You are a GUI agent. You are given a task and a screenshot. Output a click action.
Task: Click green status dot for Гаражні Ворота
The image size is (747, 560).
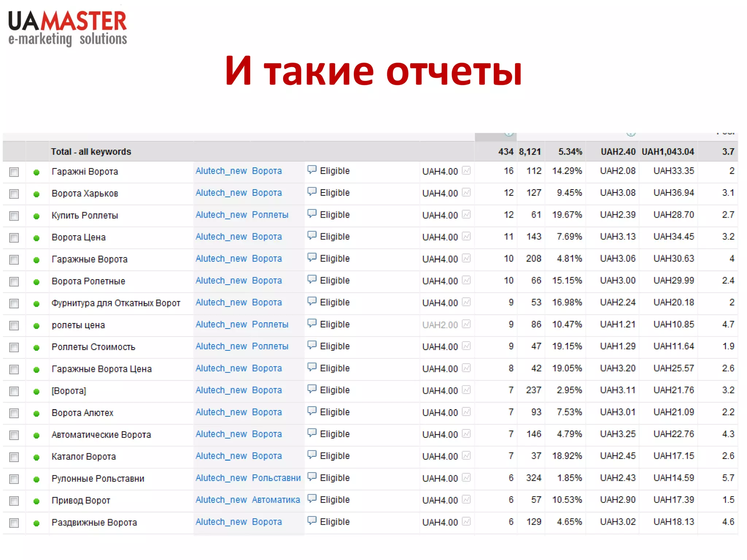click(x=36, y=172)
